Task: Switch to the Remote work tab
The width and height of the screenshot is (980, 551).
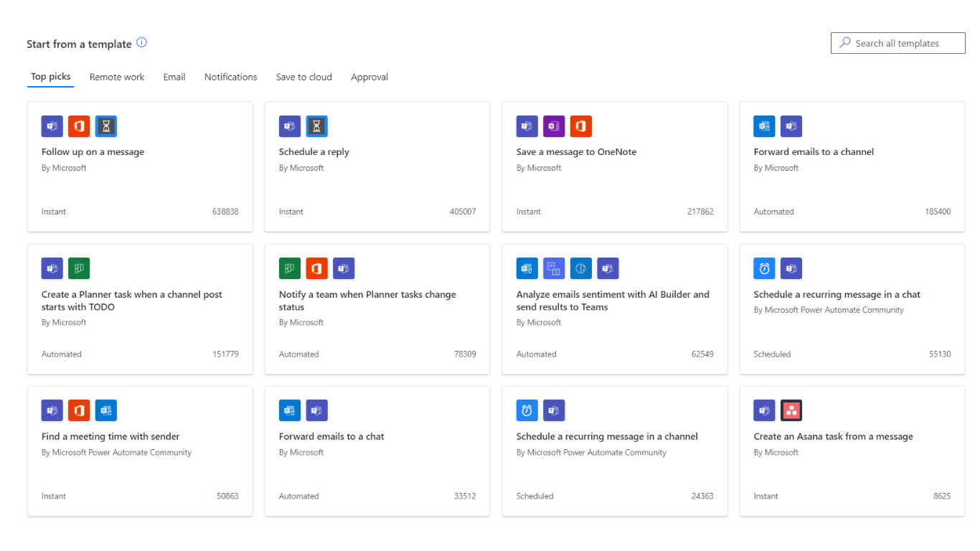Action: coord(117,77)
